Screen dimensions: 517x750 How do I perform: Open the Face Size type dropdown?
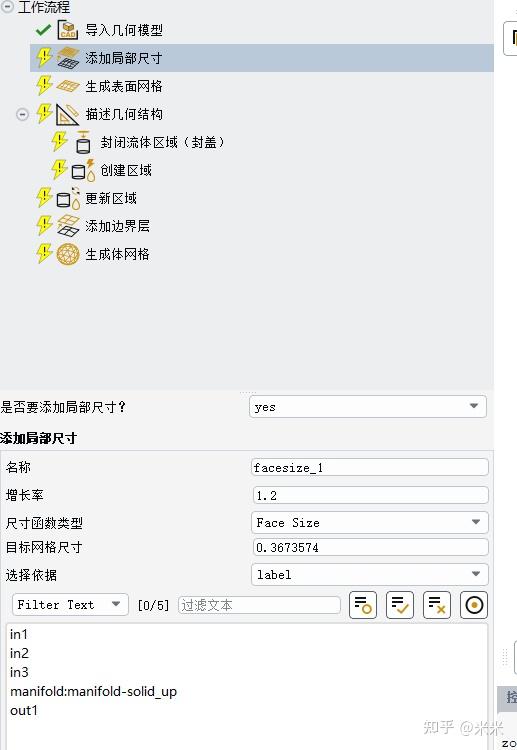[370, 522]
